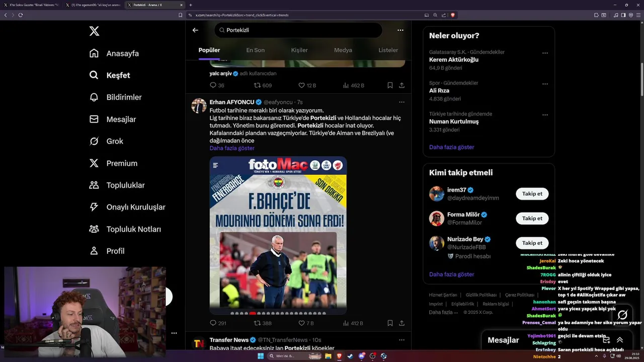View analytics showing 462 B views
The height and width of the screenshot is (362, 644).
[x=353, y=85]
